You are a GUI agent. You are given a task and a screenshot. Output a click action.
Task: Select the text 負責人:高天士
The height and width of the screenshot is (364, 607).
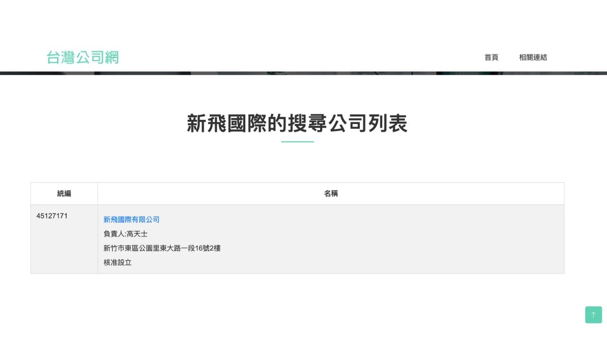click(x=125, y=234)
